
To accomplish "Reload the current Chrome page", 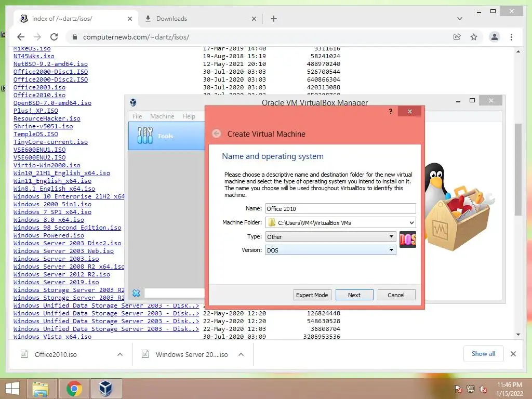I will (54, 37).
